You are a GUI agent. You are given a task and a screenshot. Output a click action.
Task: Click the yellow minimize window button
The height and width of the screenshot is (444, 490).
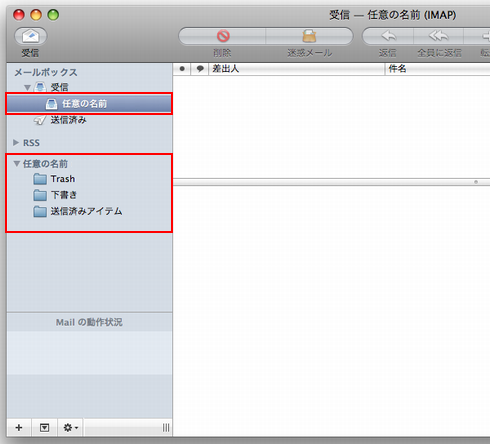pyautogui.click(x=36, y=15)
